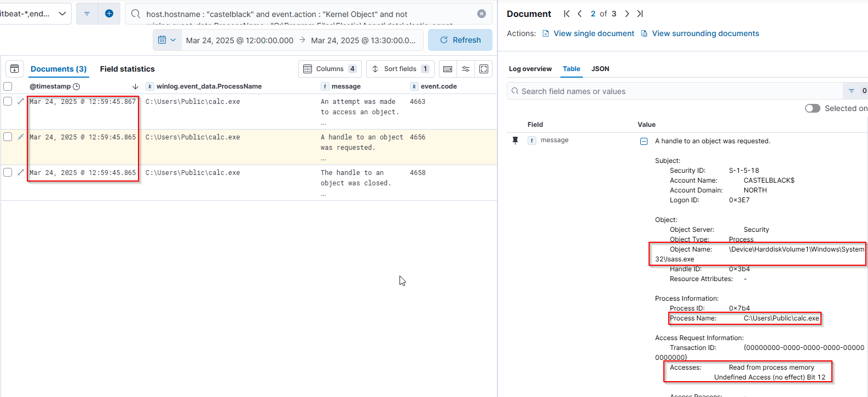Expand the document row with event code 4658

point(21,172)
